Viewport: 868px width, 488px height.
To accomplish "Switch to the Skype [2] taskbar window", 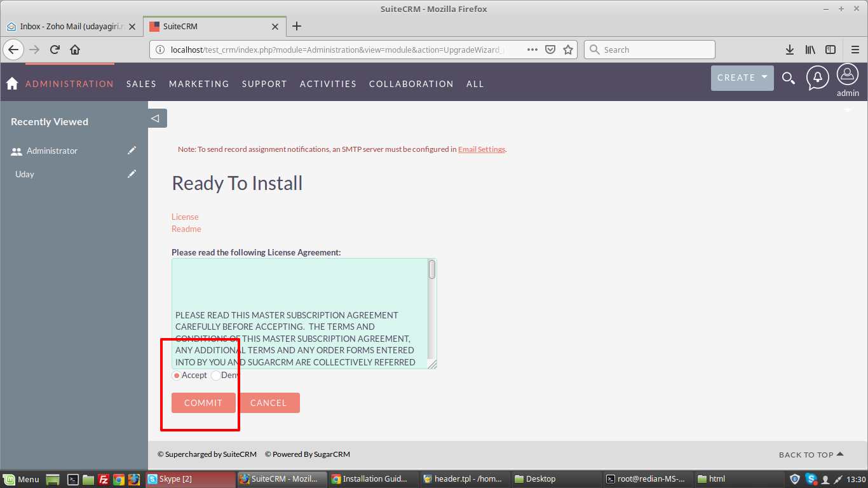I will tap(189, 479).
